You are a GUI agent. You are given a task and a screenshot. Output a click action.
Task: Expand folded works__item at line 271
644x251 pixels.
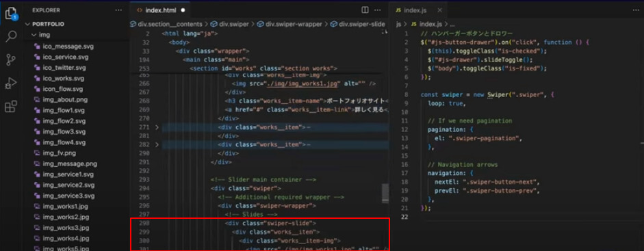(x=157, y=127)
